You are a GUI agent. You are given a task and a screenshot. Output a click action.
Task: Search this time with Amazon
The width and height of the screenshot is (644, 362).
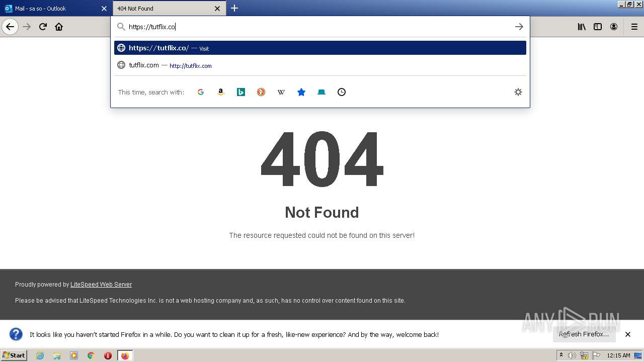(x=221, y=92)
